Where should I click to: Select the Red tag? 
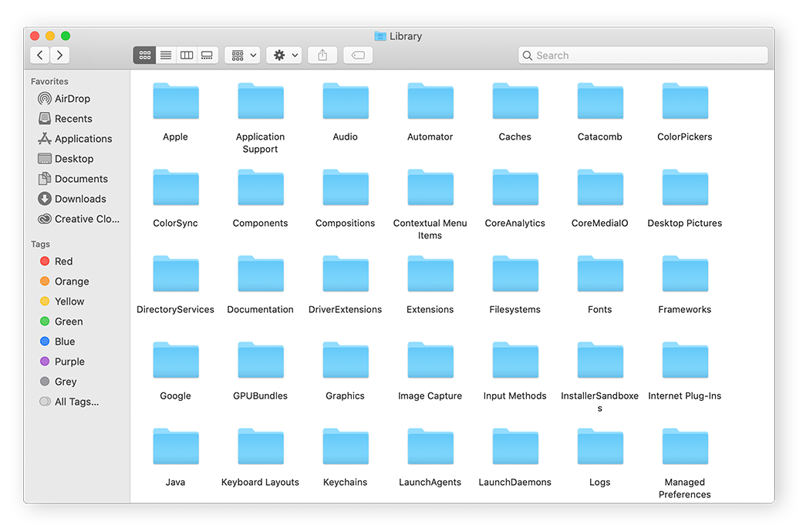click(62, 261)
